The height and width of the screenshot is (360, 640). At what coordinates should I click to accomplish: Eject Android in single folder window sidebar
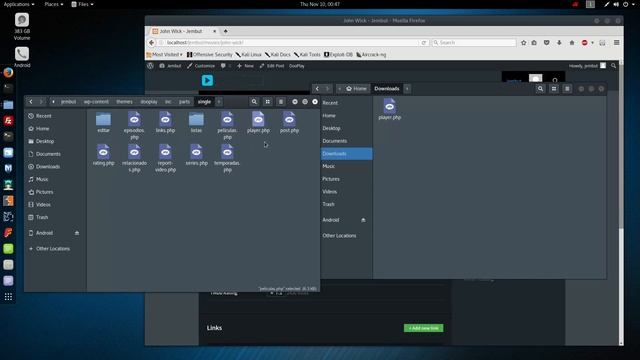tap(77, 233)
